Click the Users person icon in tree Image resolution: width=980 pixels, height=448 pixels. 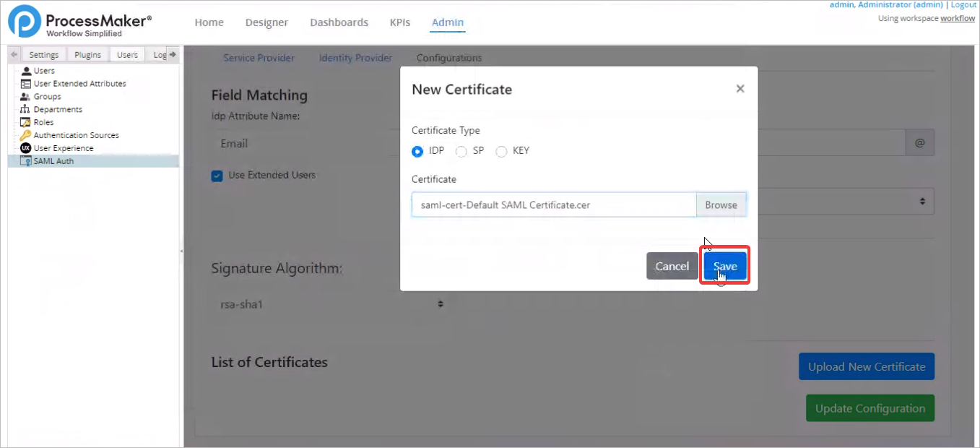[x=26, y=71]
